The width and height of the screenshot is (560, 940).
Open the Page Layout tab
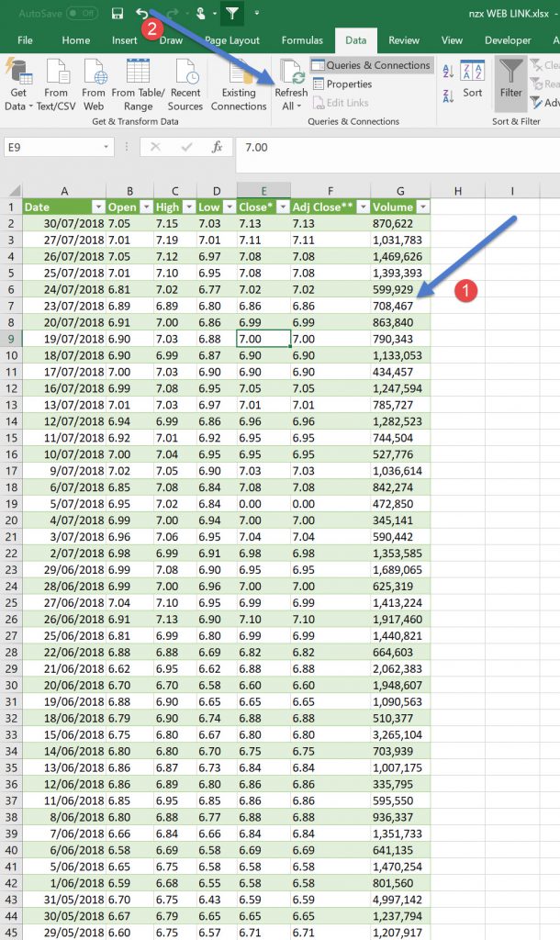(x=231, y=40)
